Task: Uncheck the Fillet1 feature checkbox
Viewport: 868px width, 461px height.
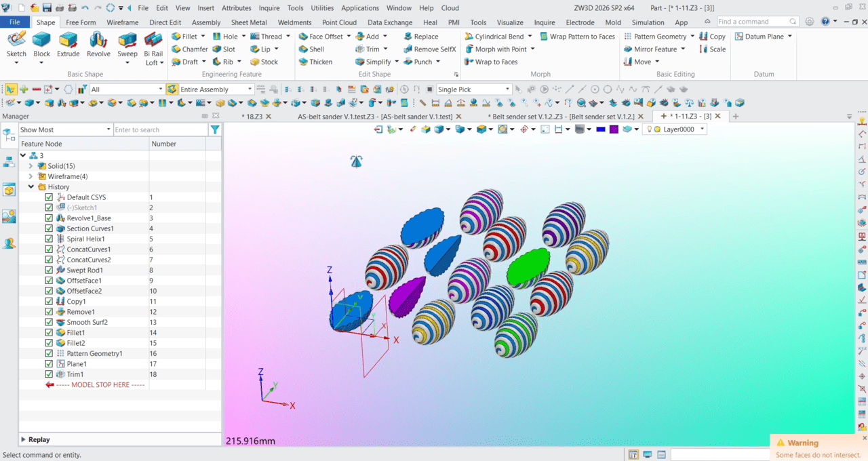Action: pyautogui.click(x=49, y=333)
